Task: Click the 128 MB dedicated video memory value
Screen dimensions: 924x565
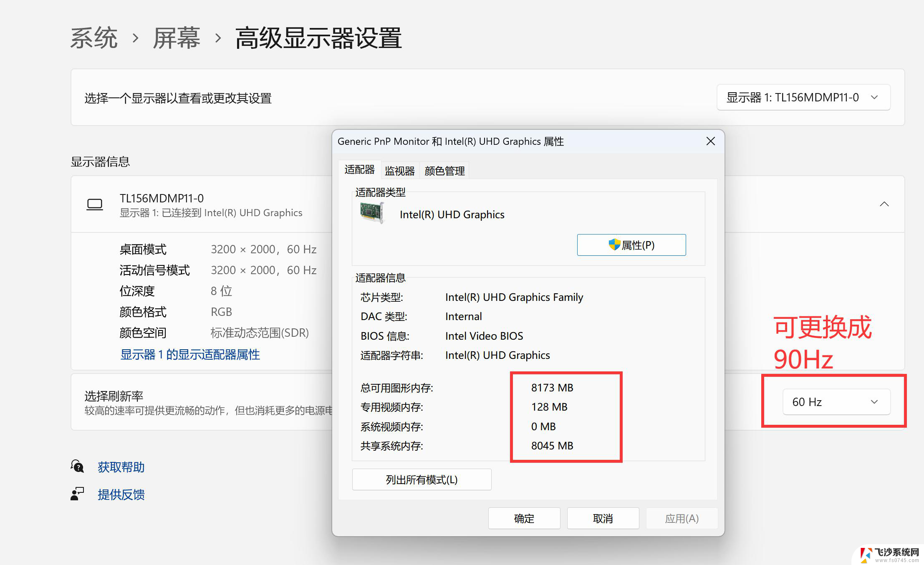Action: point(549,407)
